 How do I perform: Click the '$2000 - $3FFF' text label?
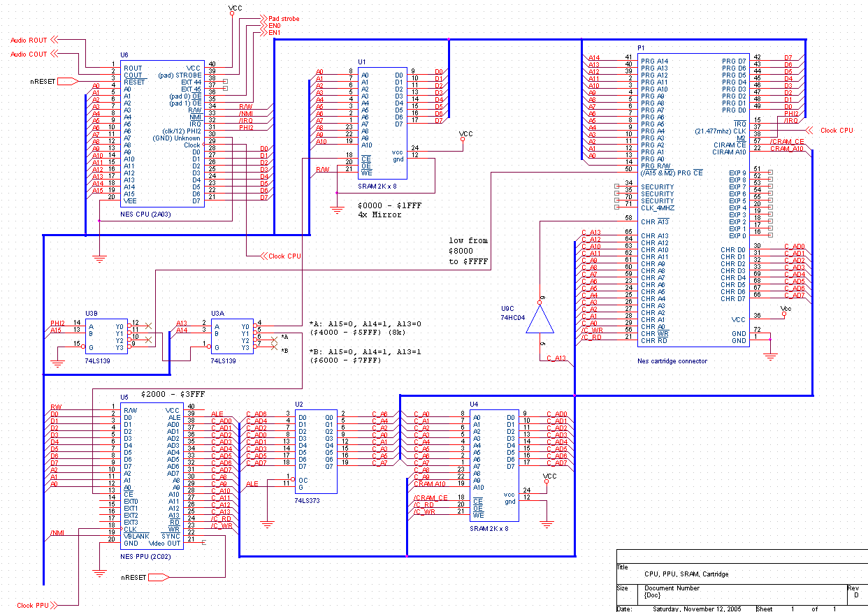pyautogui.click(x=173, y=393)
